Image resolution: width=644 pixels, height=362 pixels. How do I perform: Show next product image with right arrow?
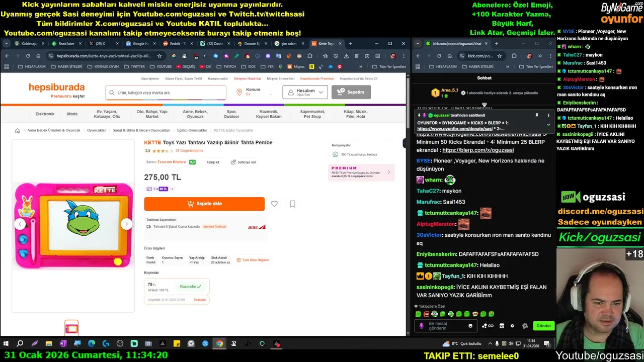[x=126, y=224]
